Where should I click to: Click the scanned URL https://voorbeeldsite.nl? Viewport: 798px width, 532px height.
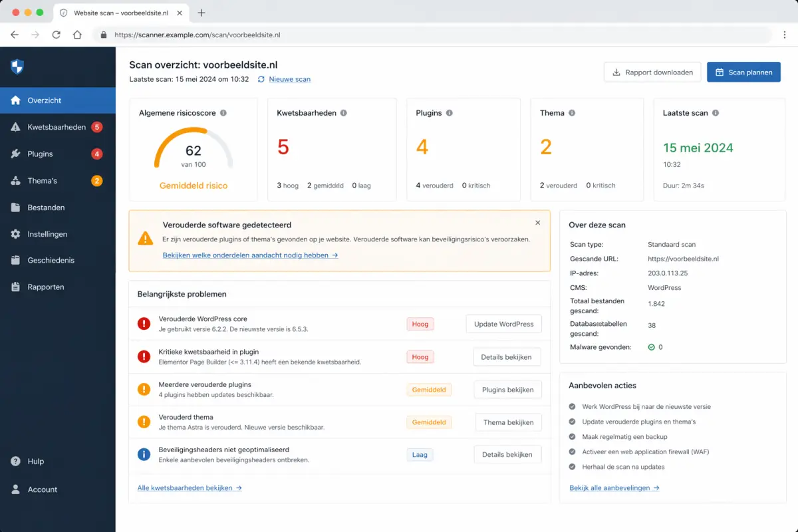pos(683,259)
